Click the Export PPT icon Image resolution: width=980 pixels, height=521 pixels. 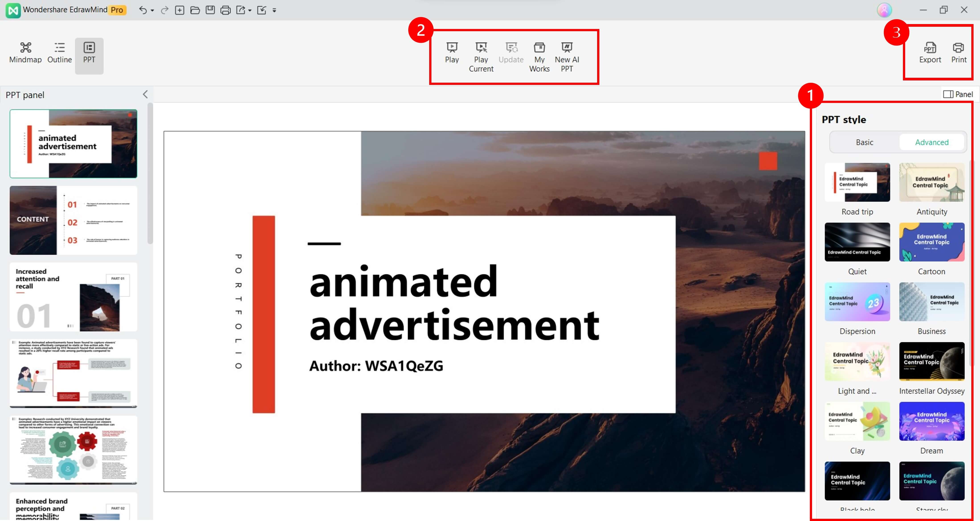click(930, 48)
